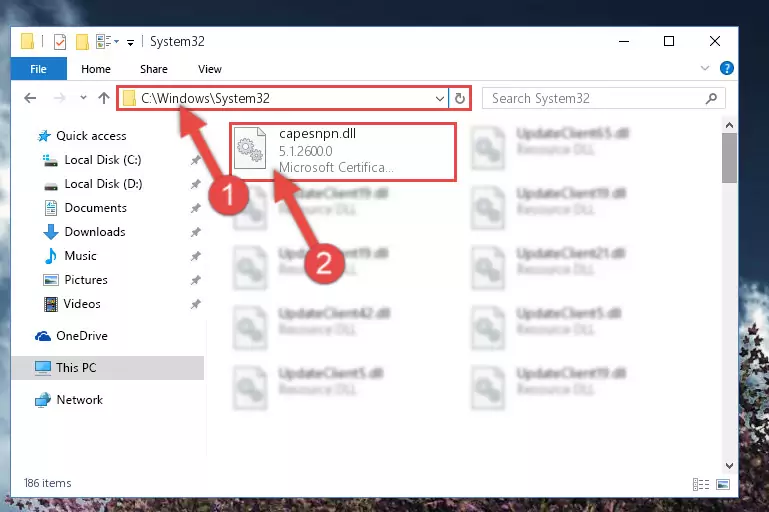This screenshot has width=769, height=512.
Task: Open the address bar history dropdown
Action: coord(440,99)
